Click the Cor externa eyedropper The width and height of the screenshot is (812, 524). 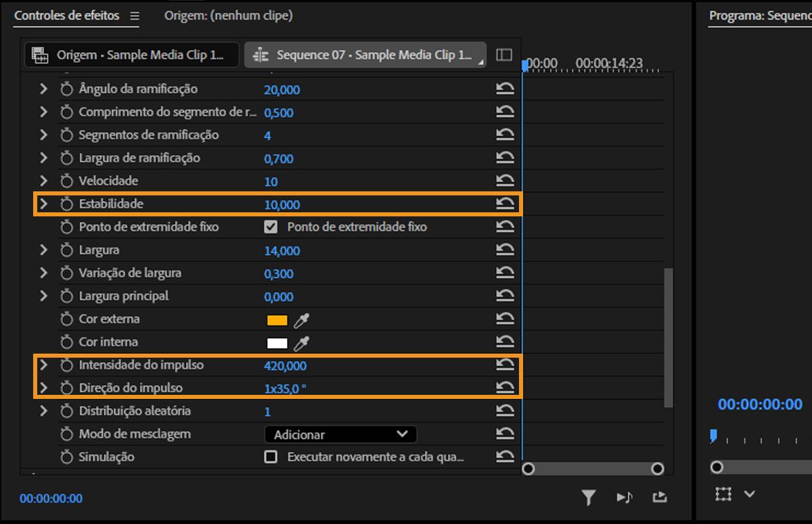(x=303, y=318)
